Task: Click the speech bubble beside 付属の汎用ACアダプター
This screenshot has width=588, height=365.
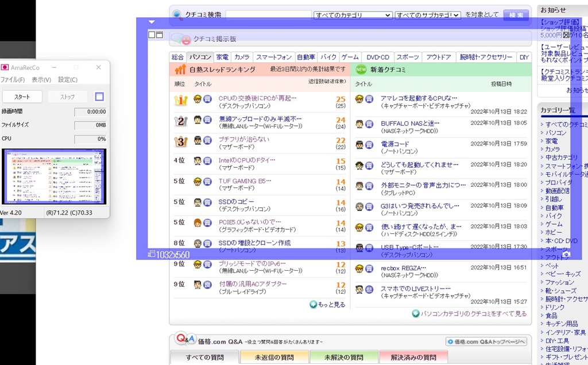Action: click(x=208, y=285)
